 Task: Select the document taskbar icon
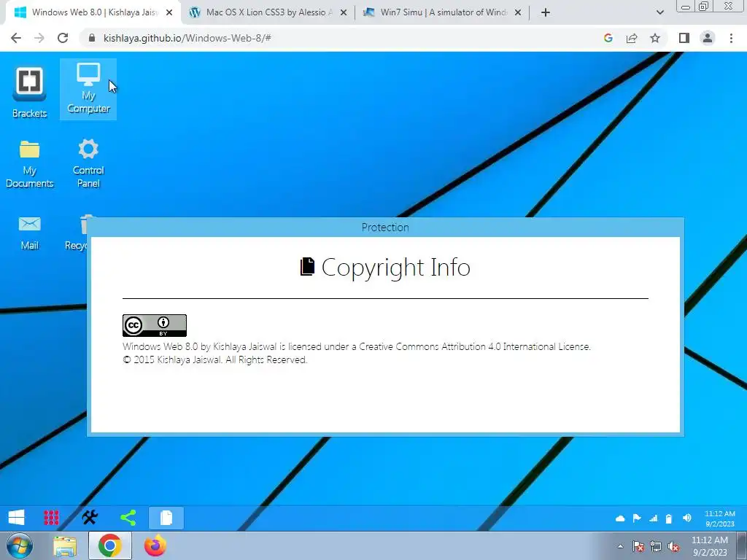[166, 518]
